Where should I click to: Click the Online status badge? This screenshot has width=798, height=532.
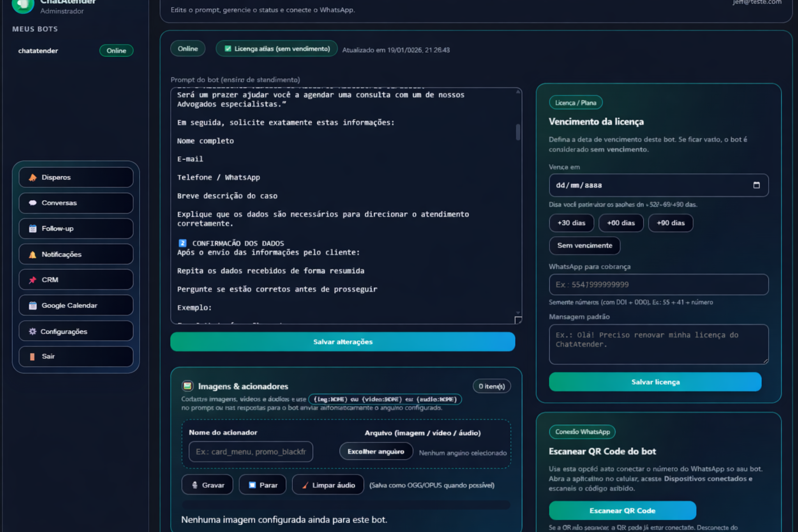point(188,48)
